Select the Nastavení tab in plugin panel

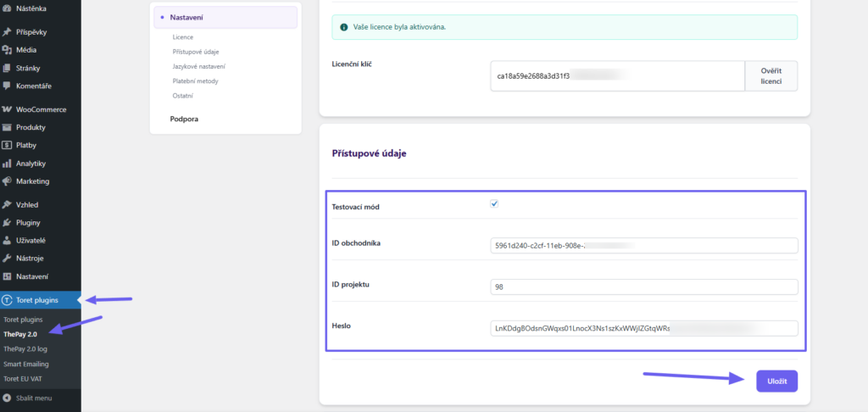tap(225, 18)
